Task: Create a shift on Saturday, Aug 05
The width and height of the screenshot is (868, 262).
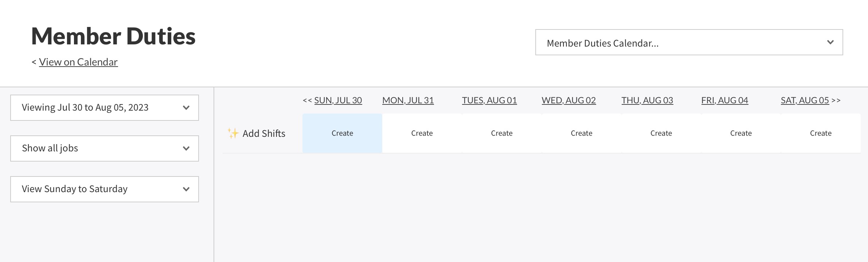Action: [821, 133]
